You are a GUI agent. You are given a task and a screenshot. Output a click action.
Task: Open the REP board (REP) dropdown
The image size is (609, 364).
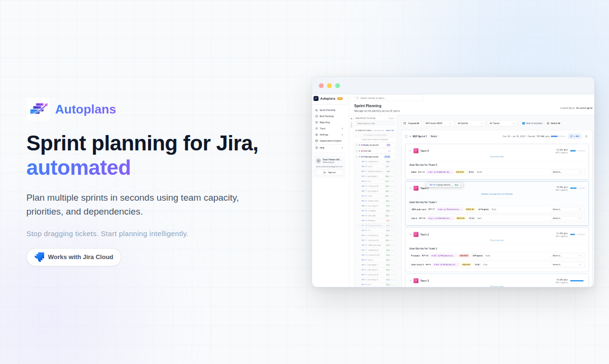point(438,123)
